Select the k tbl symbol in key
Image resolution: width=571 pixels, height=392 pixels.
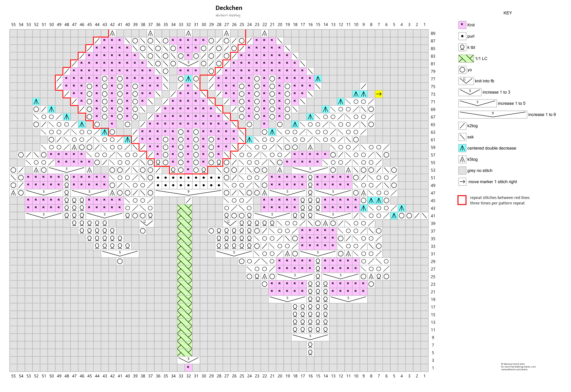click(462, 47)
